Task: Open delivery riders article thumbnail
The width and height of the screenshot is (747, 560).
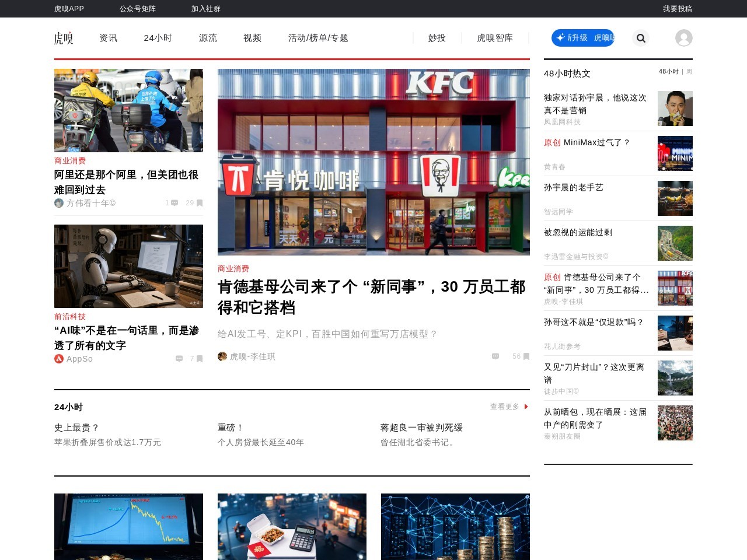Action: coord(128,110)
